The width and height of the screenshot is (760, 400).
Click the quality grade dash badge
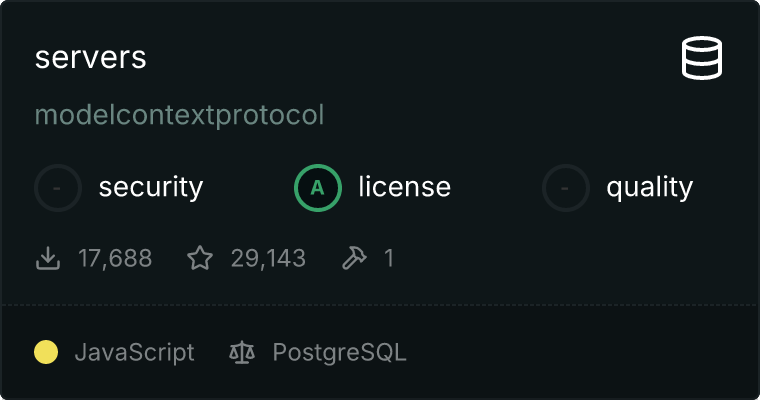[x=566, y=187]
